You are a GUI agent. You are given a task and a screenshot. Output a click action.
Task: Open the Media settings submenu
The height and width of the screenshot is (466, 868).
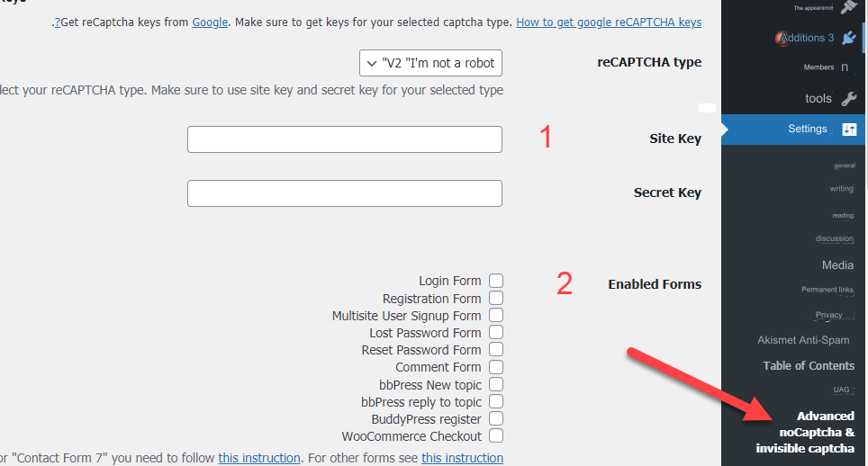click(837, 264)
